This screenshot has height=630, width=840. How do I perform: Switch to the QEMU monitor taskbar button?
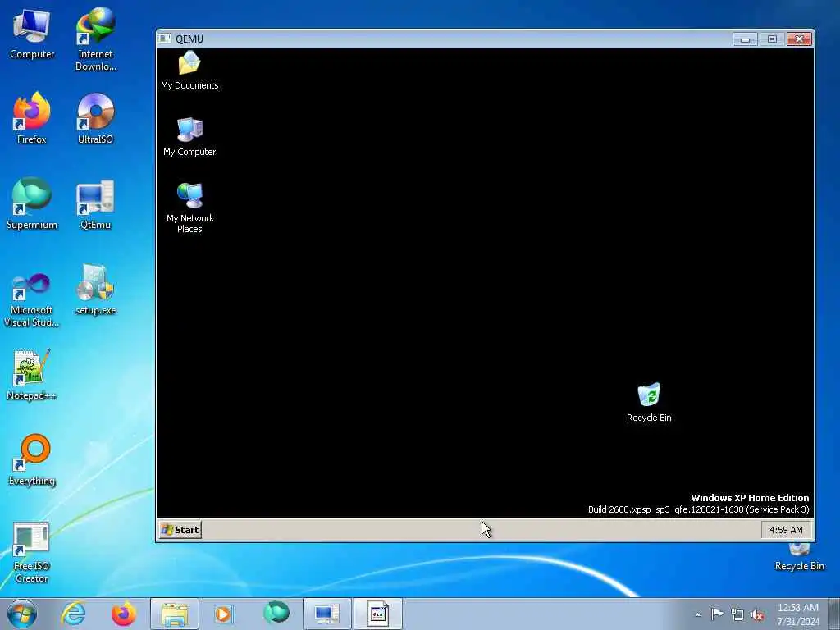pyautogui.click(x=327, y=614)
